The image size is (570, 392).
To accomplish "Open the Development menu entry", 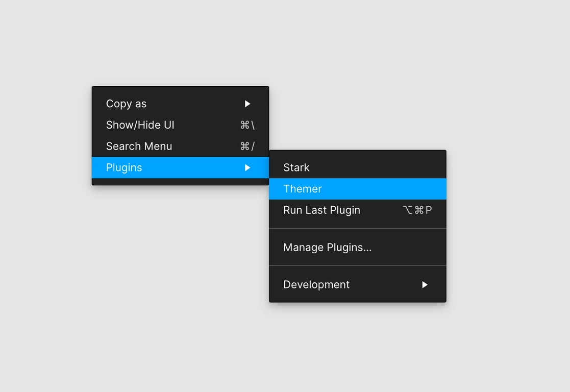I will [316, 285].
